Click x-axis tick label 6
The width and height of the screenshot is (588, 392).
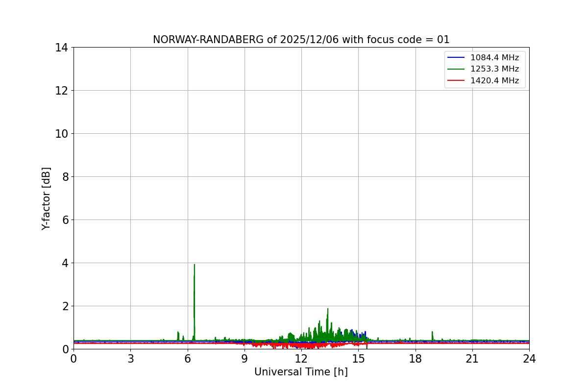[188, 359]
